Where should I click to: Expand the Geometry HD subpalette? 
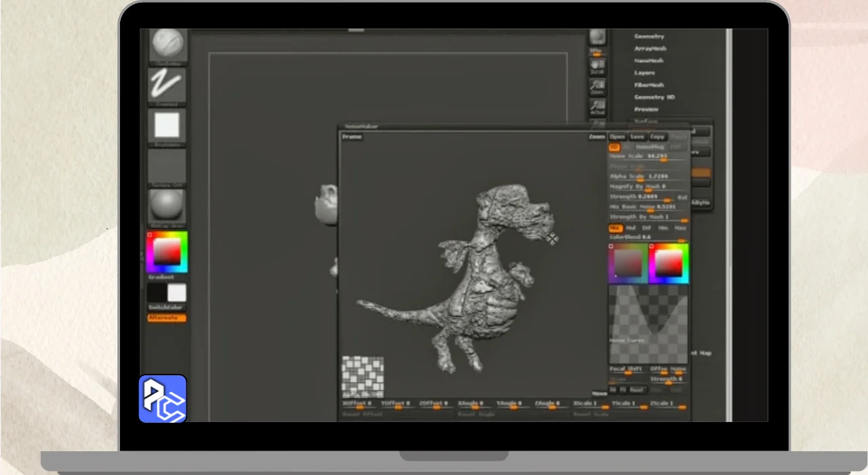(x=654, y=97)
